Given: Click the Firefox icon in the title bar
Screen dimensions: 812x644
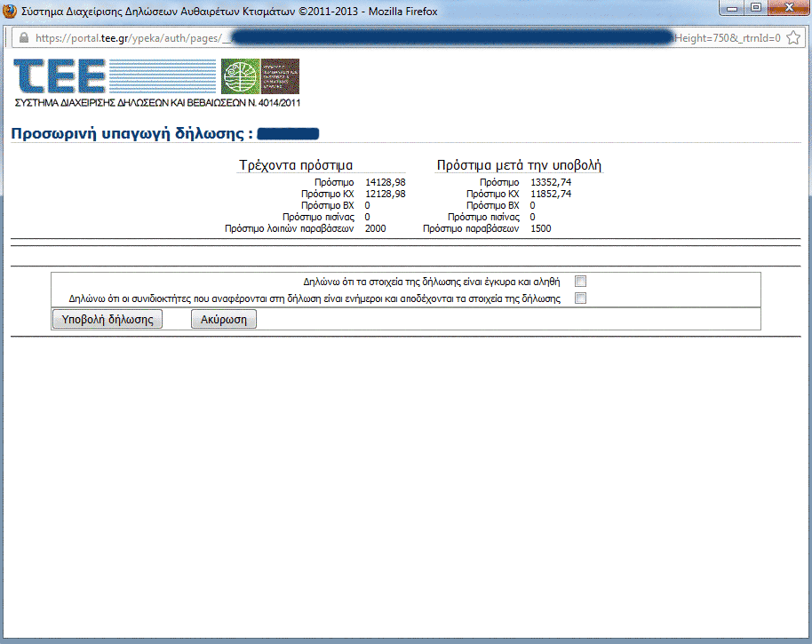Looking at the screenshot, I should pyautogui.click(x=11, y=12).
